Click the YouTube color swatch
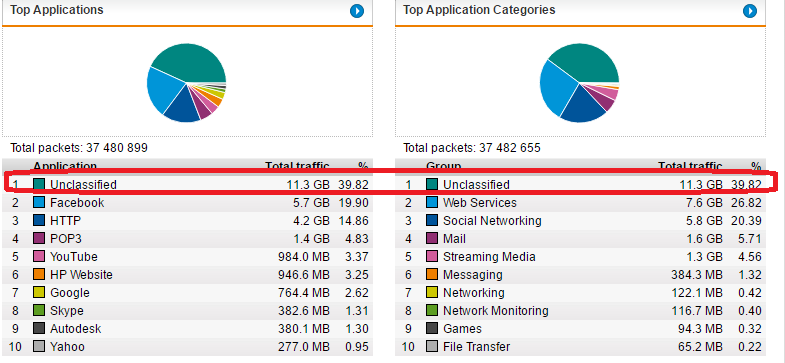Screen dimensions: 785x363 pos(39,257)
